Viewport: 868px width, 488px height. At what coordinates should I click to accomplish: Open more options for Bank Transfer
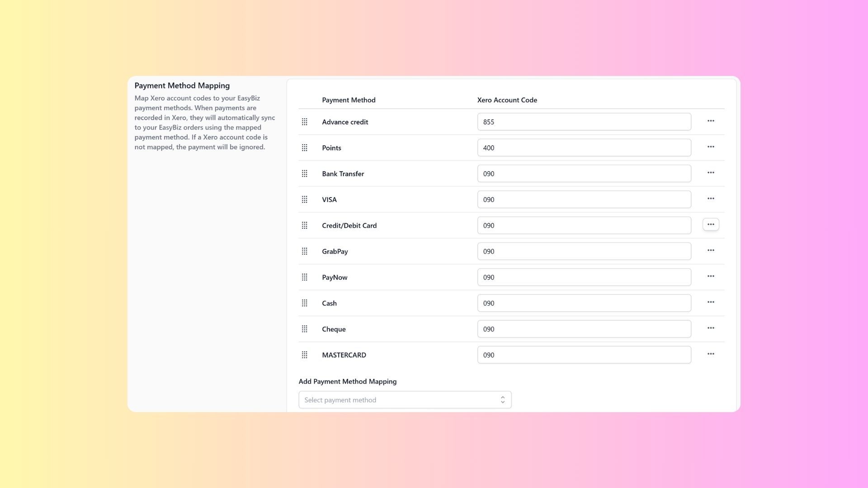pyautogui.click(x=711, y=173)
